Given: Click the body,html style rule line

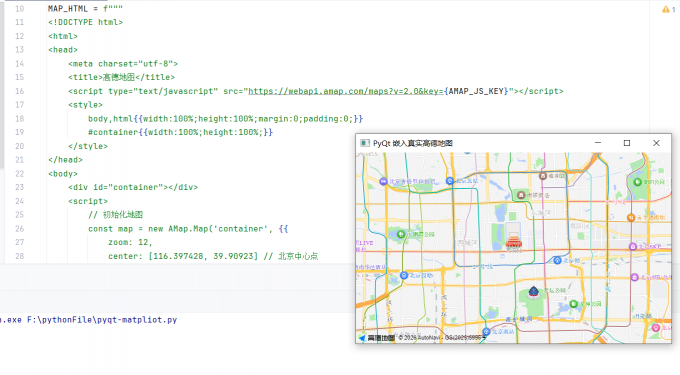Looking at the screenshot, I should [226, 119].
